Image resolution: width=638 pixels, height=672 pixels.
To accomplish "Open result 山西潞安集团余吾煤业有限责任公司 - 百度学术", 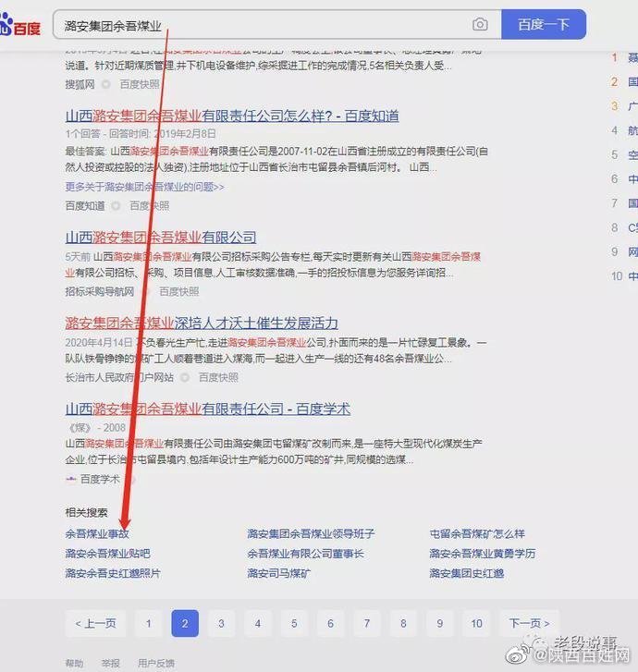I will coord(207,409).
